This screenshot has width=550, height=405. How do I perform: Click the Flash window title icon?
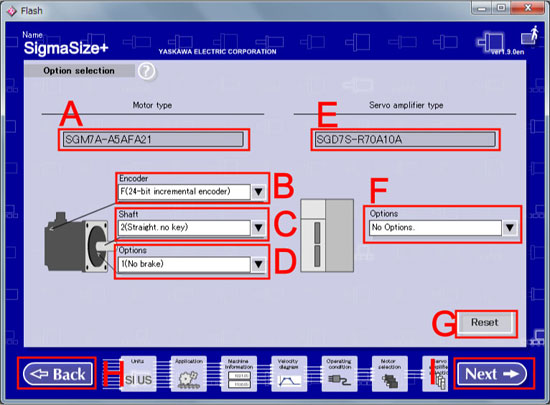tap(12, 11)
